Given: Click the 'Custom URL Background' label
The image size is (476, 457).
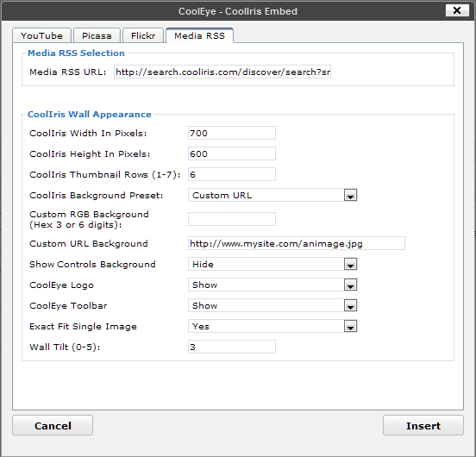Looking at the screenshot, I should (89, 244).
